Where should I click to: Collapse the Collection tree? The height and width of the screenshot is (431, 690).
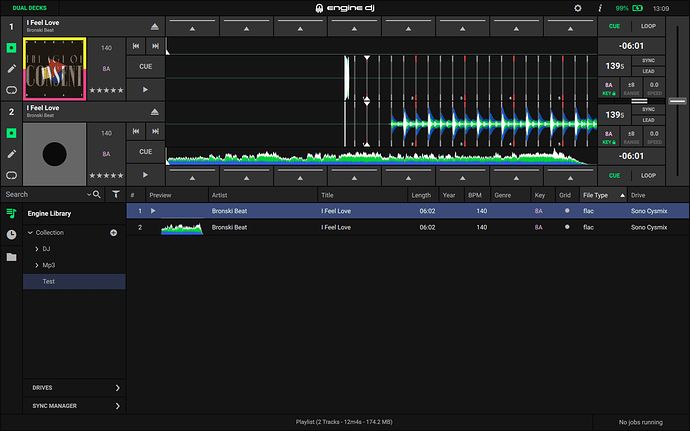30,232
